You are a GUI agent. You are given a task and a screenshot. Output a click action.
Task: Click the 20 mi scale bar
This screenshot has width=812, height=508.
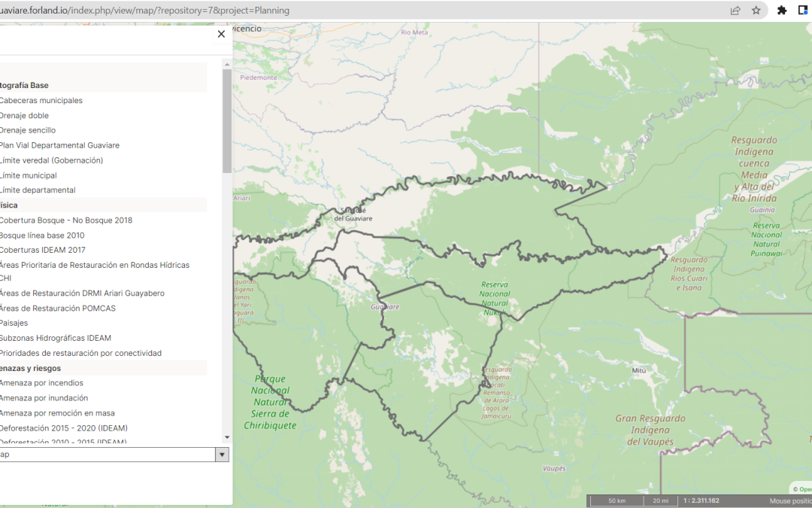pos(660,501)
